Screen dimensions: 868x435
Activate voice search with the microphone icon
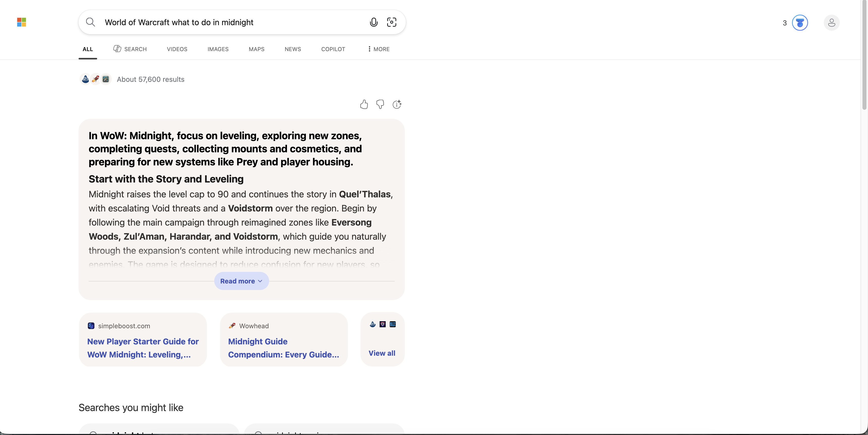pos(374,22)
